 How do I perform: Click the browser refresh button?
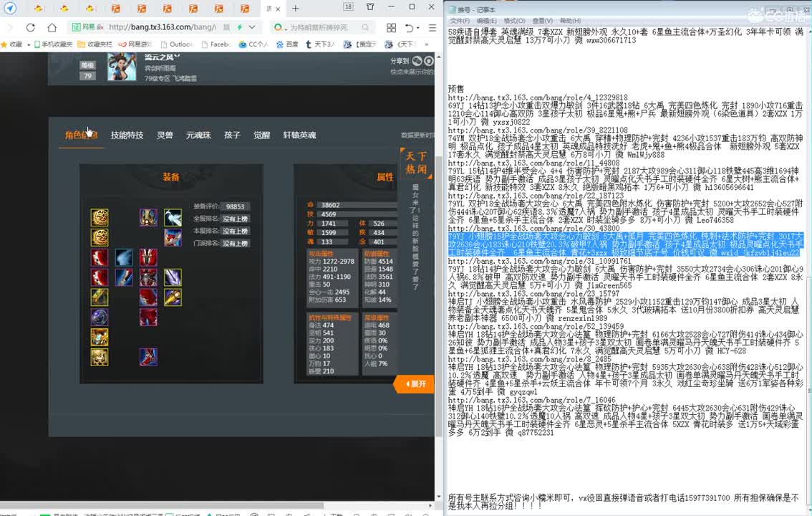coord(30,27)
